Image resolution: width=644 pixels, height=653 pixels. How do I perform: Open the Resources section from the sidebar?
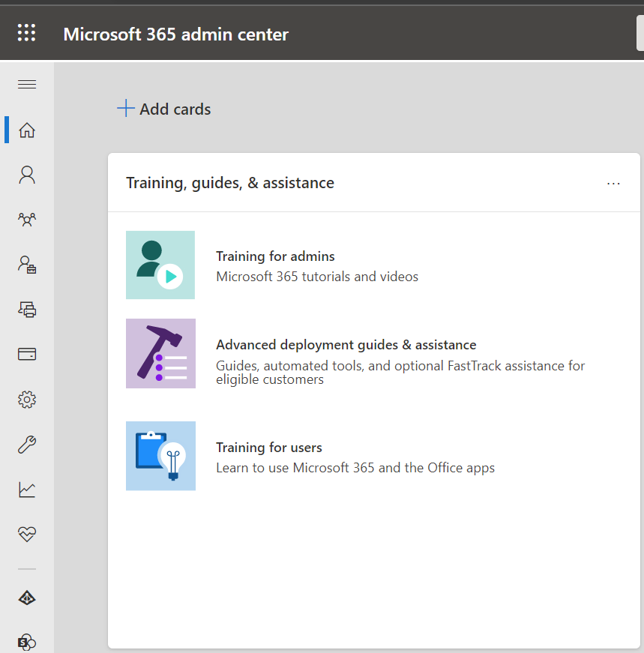26,309
